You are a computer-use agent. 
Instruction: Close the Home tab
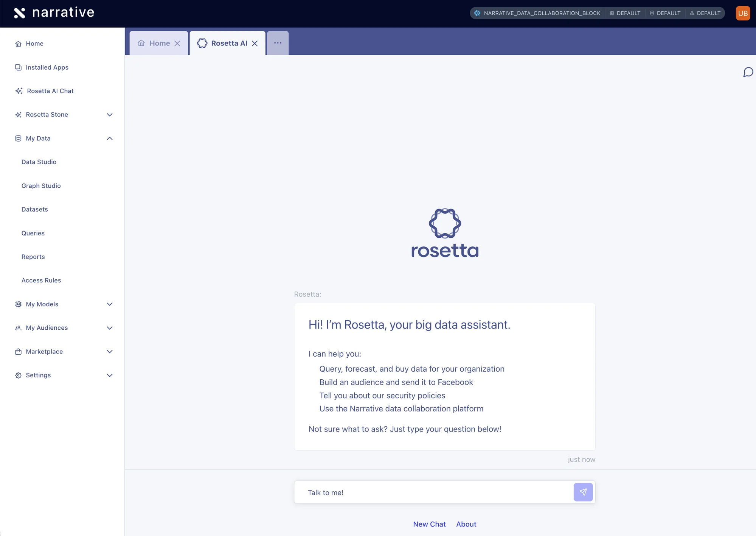177,44
